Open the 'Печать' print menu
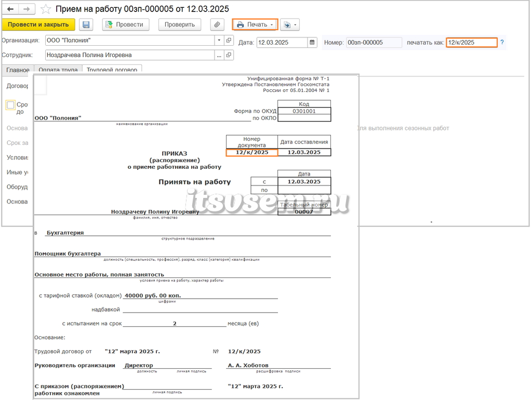The width and height of the screenshot is (532, 400). tap(255, 24)
